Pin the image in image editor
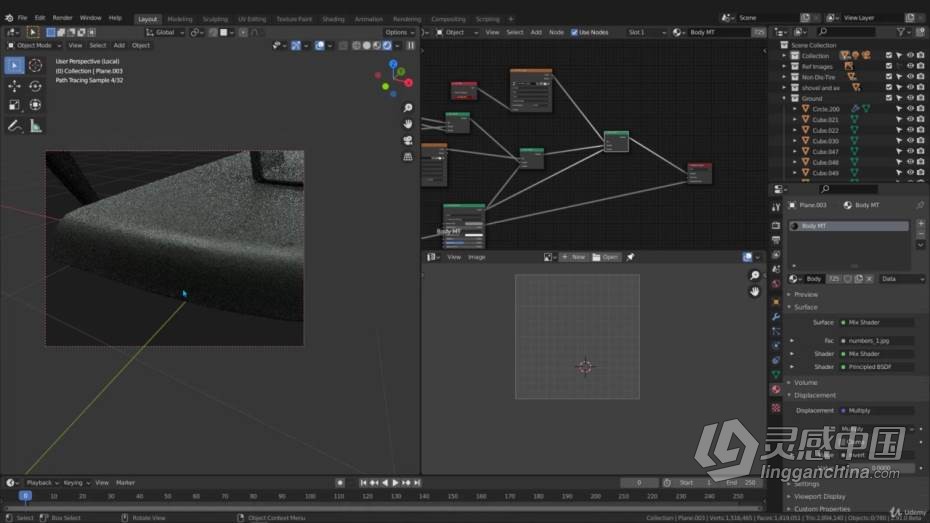Viewport: 930px width, 523px height. tap(630, 257)
